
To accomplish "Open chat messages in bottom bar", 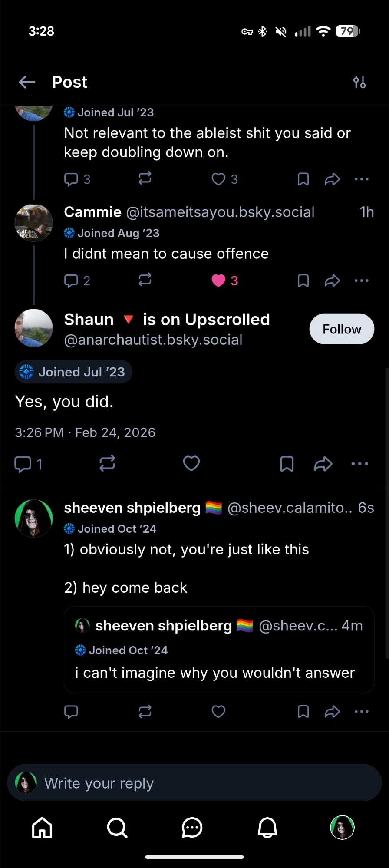I will (x=192, y=828).
